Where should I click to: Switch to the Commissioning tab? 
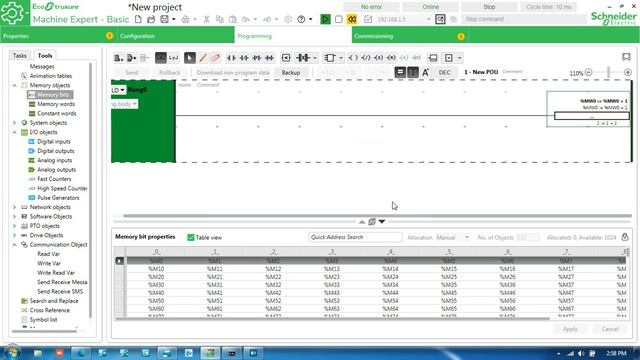[x=410, y=36]
